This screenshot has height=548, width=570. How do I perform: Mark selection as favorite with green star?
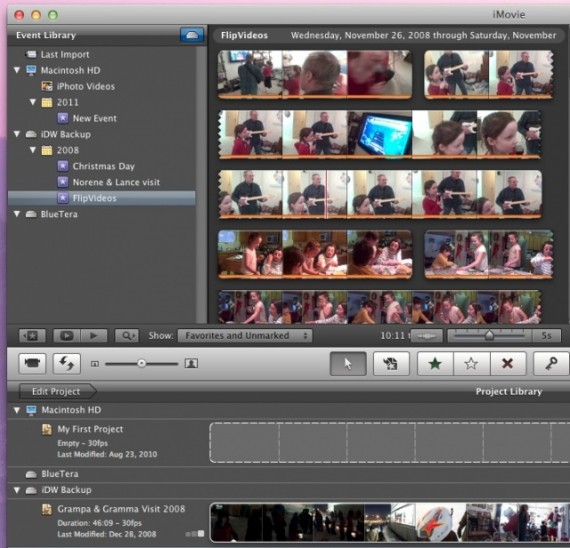pyautogui.click(x=435, y=363)
